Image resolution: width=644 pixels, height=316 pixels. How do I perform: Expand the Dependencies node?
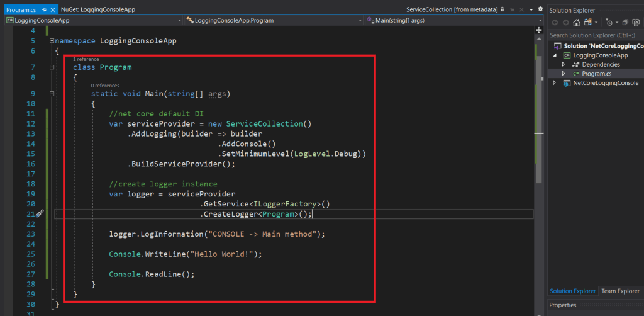tap(563, 64)
